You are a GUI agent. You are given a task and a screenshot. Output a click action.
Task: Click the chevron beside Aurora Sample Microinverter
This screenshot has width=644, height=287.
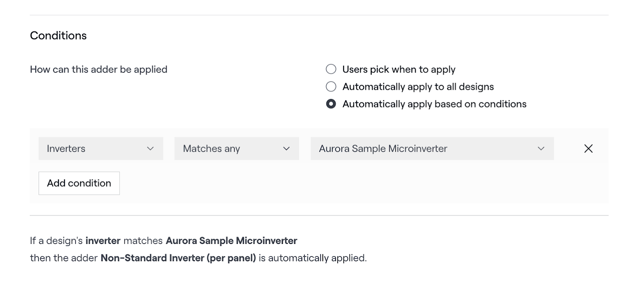tap(541, 149)
